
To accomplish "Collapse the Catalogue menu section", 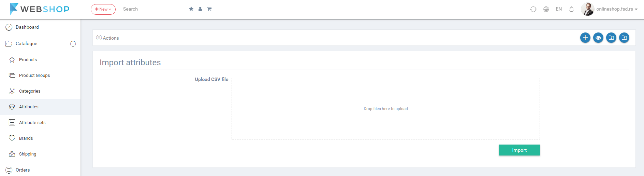I will (x=73, y=44).
